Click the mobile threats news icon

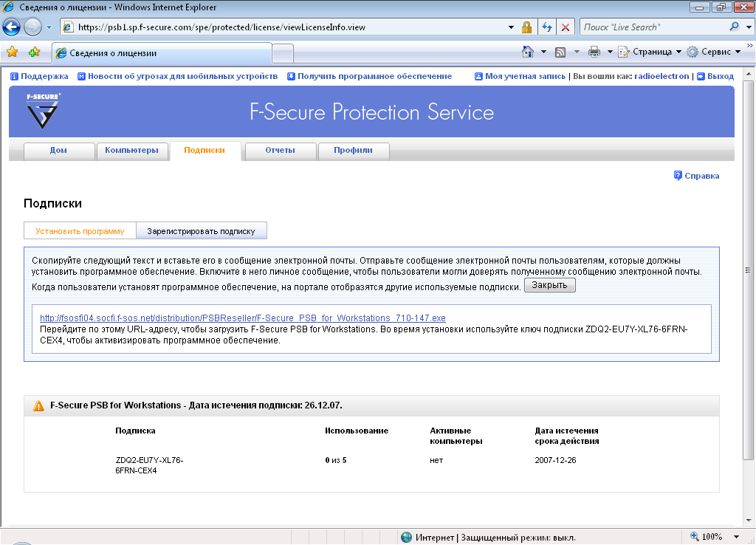point(81,76)
